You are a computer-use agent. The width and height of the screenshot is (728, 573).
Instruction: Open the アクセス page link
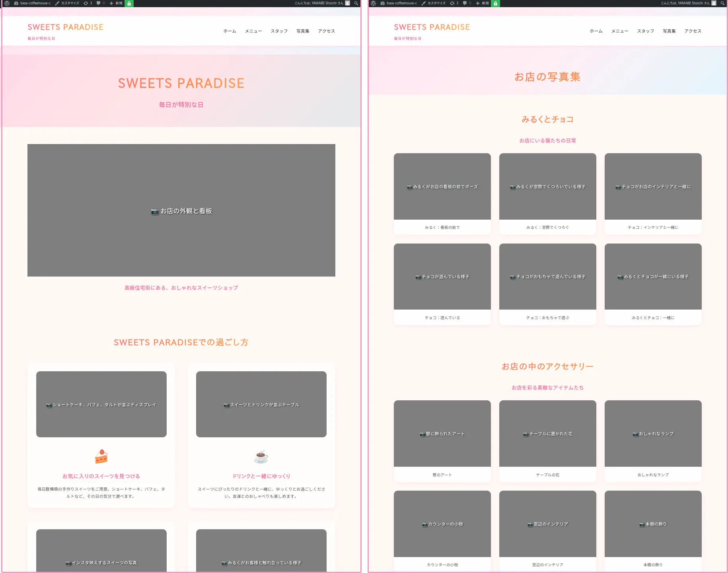coord(326,31)
